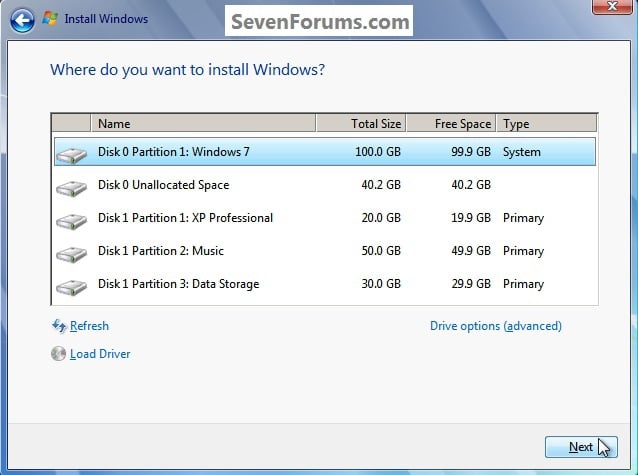Image resolution: width=638 pixels, height=475 pixels.
Task: Go back with the blue arrow button
Action: pos(22,20)
